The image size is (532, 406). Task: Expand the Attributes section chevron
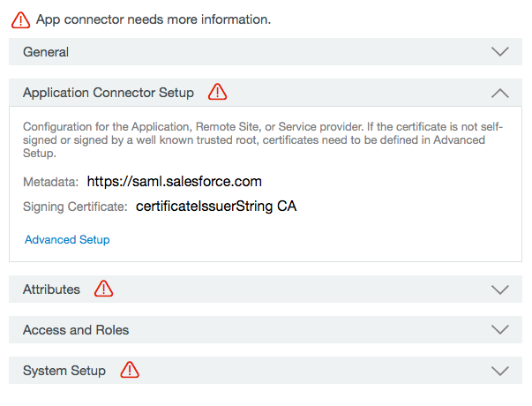coord(499,289)
